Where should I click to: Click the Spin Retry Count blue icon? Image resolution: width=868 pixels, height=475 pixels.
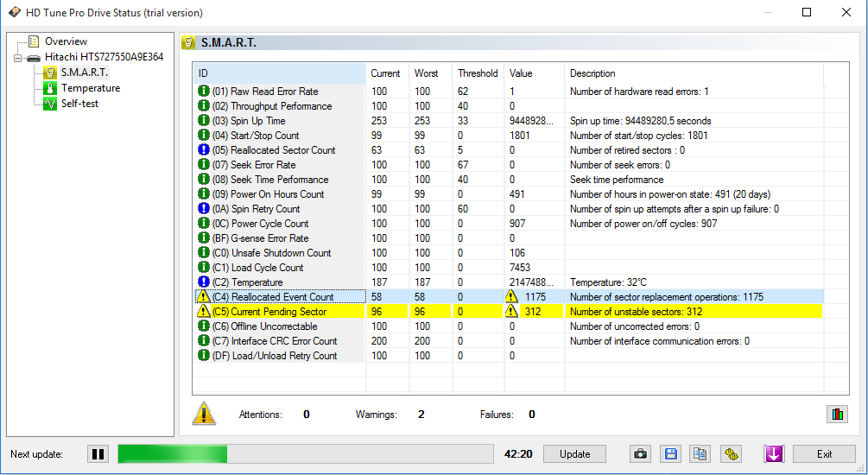pos(204,208)
